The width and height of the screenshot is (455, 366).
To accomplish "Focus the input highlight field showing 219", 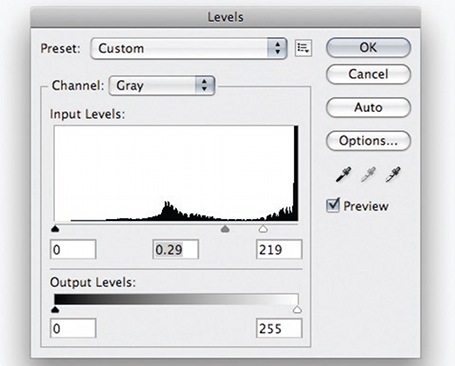I will (x=279, y=249).
